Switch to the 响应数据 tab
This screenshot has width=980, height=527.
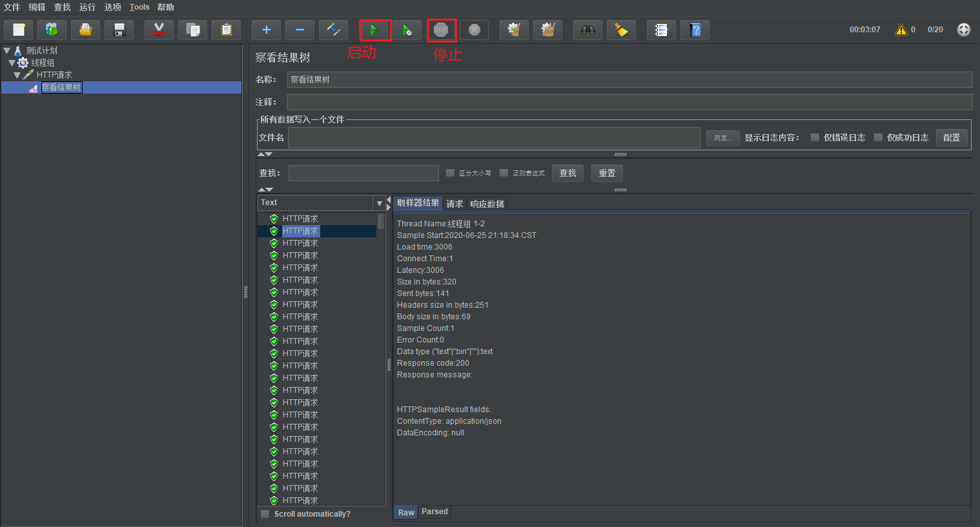[487, 203]
